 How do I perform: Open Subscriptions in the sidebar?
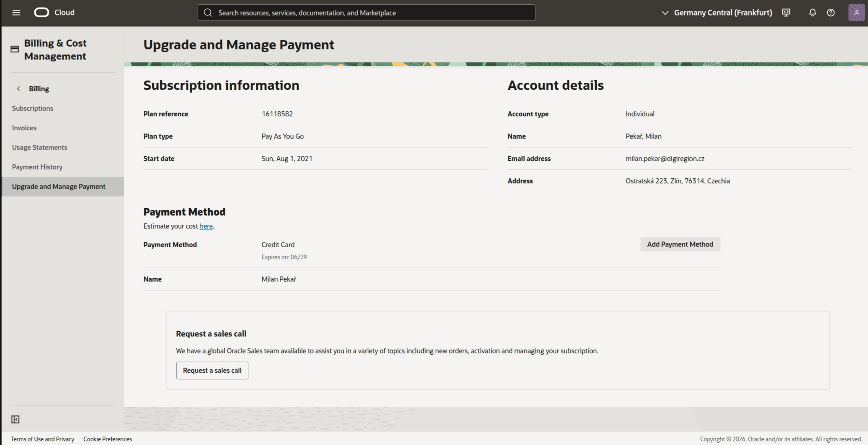pos(33,108)
